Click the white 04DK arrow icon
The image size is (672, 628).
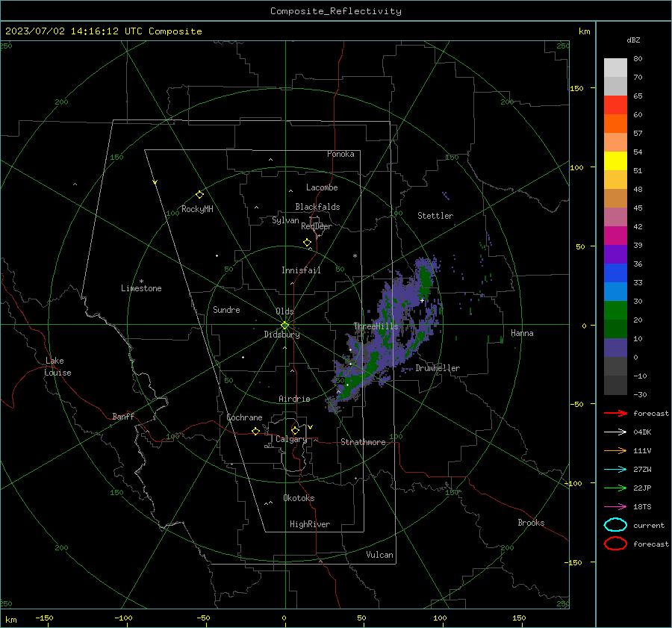tap(615, 432)
